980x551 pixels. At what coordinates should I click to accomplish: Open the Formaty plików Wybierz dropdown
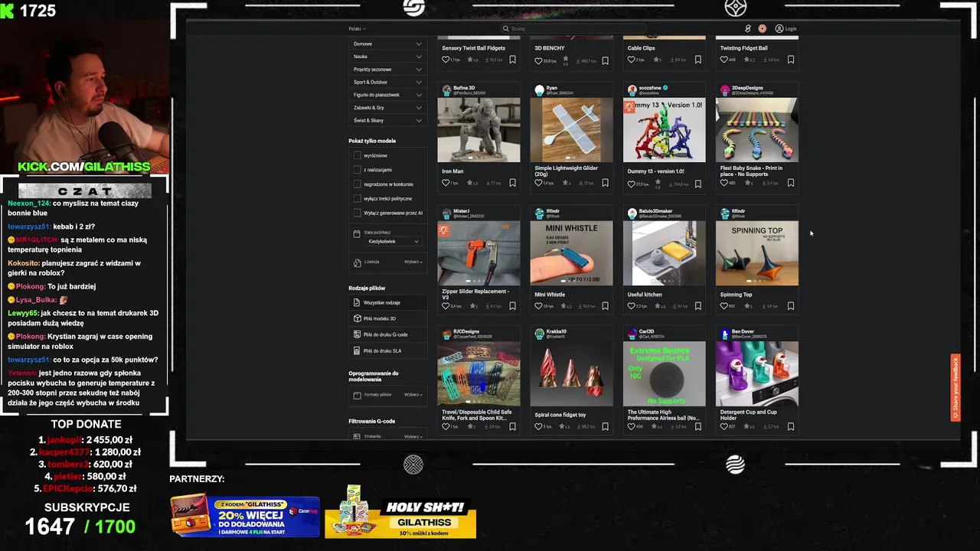[x=413, y=395]
